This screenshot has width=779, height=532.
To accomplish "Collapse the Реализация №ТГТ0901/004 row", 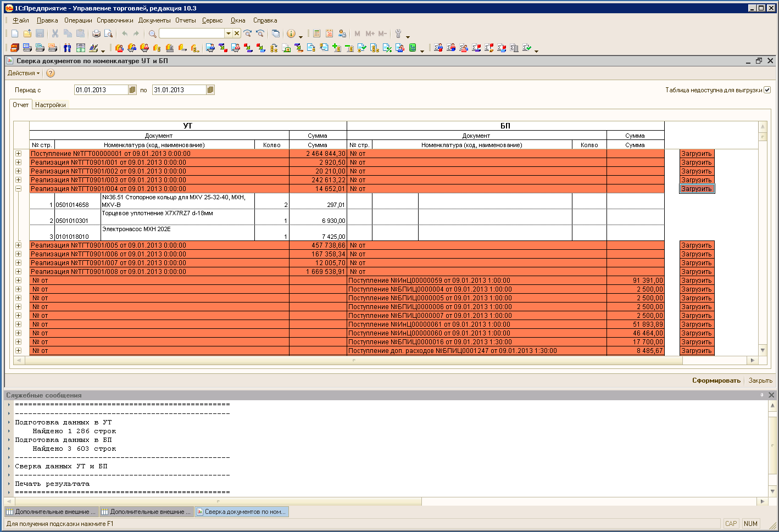I will click(x=18, y=189).
